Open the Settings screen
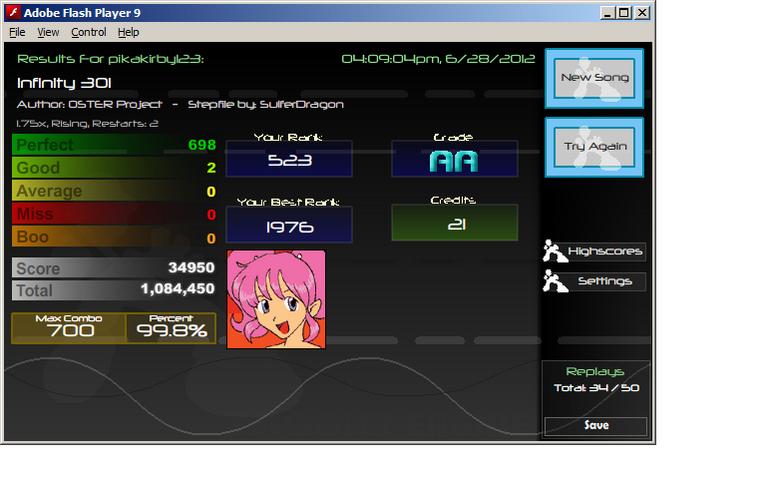Image resolution: width=766 pixels, height=479 pixels. click(x=605, y=282)
